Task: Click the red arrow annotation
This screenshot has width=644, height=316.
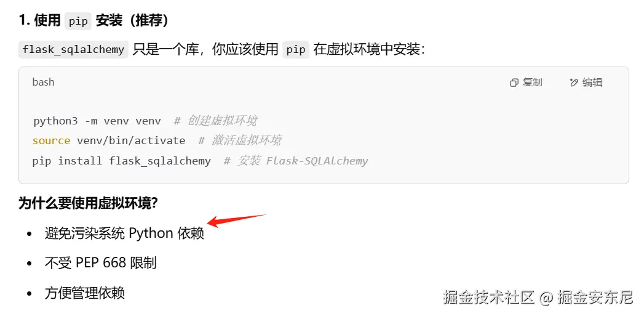Action: (237, 220)
